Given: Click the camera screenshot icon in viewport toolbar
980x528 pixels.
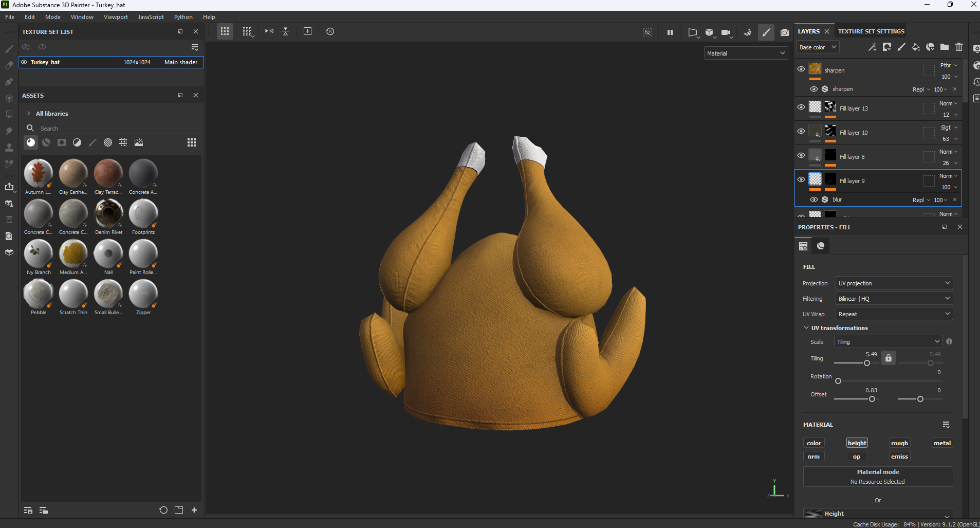Looking at the screenshot, I should pos(784,32).
